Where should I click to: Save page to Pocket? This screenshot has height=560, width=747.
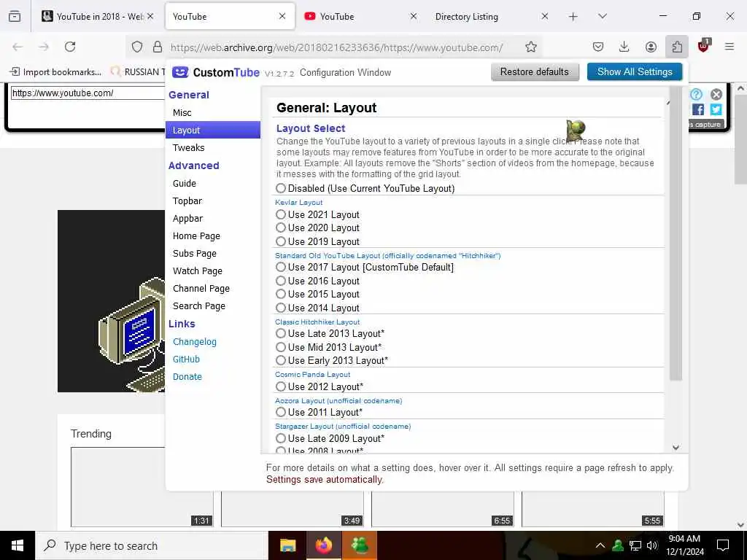click(598, 47)
